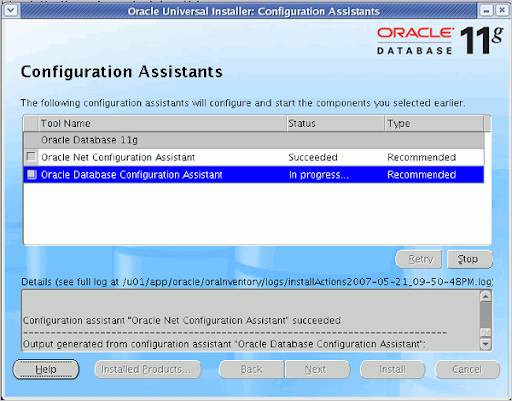Click the Oracle Database 11g logo
The height and width of the screenshot is (401, 512).
440,41
